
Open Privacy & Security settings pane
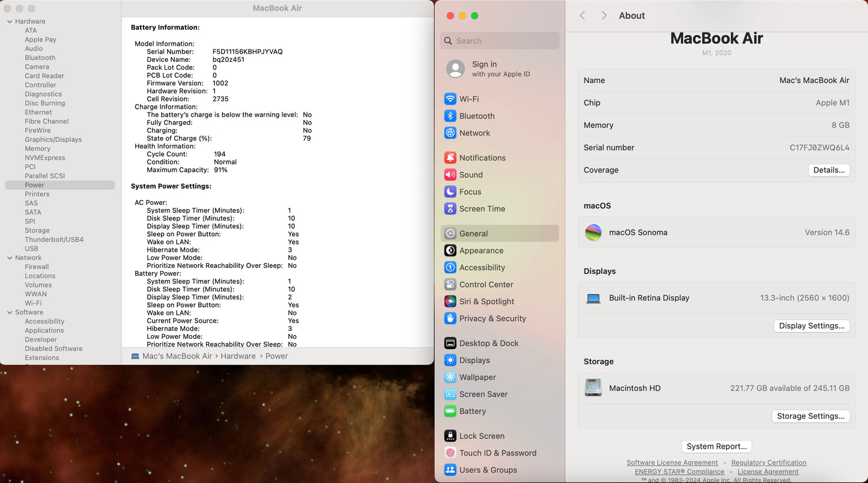click(x=493, y=318)
